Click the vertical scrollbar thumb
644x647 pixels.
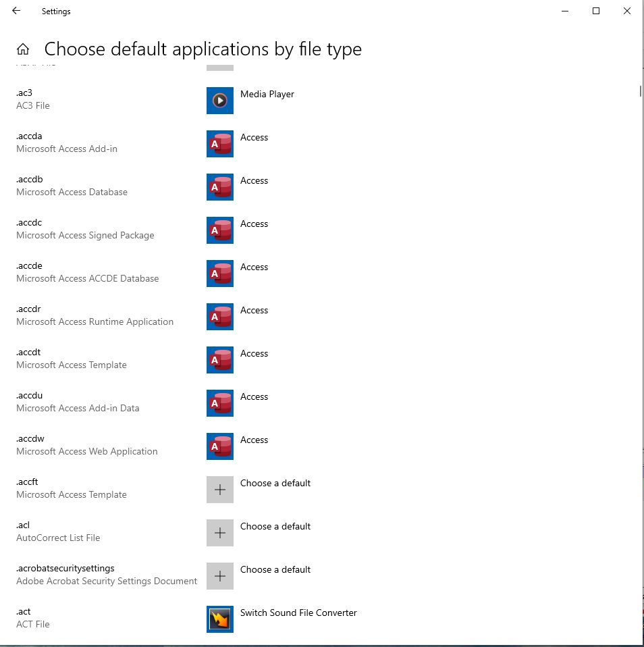[x=640, y=91]
